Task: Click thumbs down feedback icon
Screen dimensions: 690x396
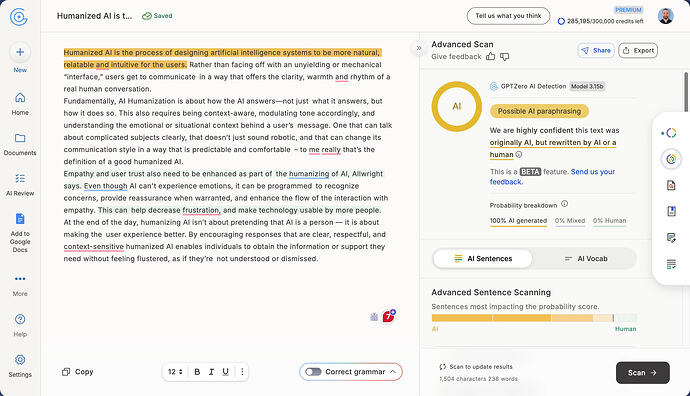Action: point(504,56)
